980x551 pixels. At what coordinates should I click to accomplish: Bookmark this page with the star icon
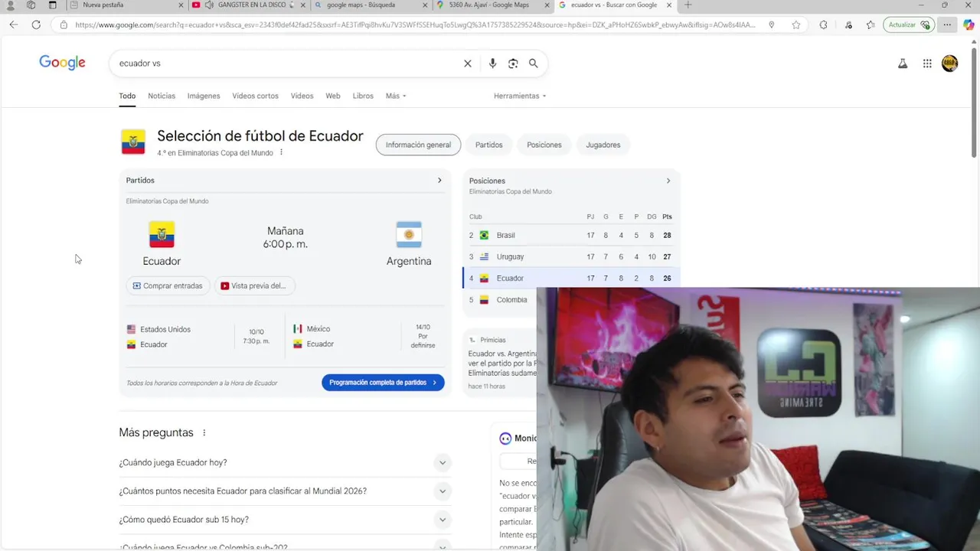point(796,24)
